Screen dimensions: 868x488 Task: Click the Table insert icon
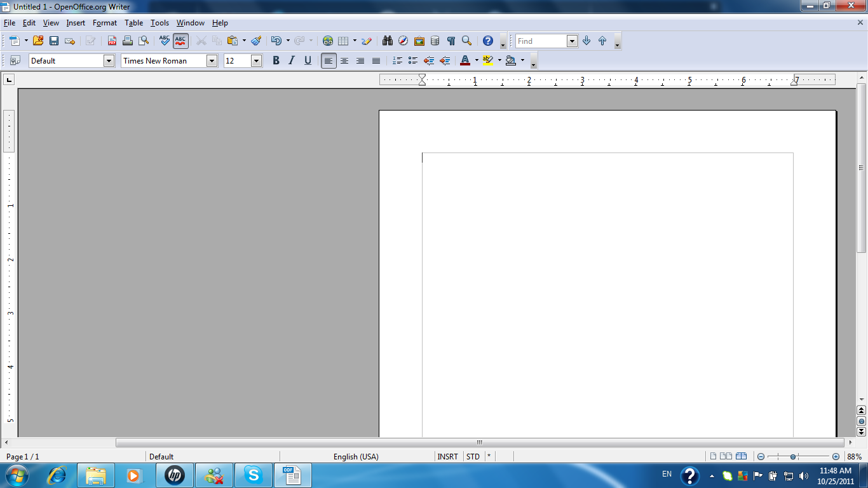pos(343,41)
